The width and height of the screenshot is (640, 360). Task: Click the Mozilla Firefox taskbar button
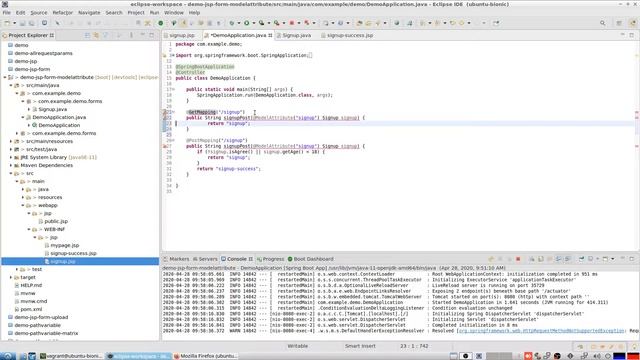[x=205, y=356]
